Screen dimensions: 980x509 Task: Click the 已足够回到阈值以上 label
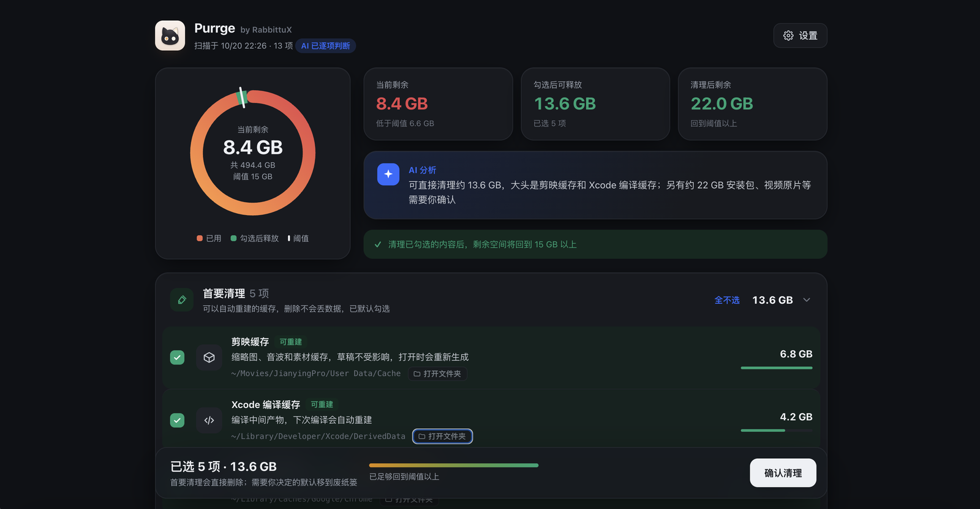tap(404, 477)
